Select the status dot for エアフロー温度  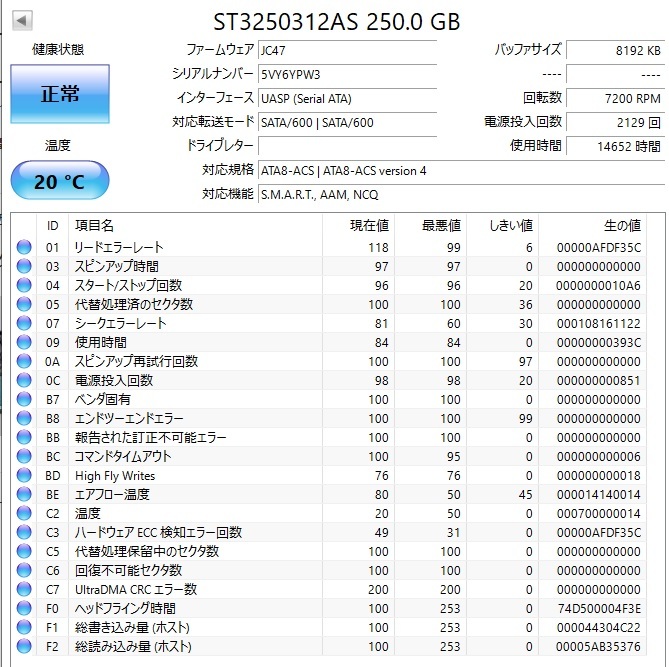pos(24,494)
